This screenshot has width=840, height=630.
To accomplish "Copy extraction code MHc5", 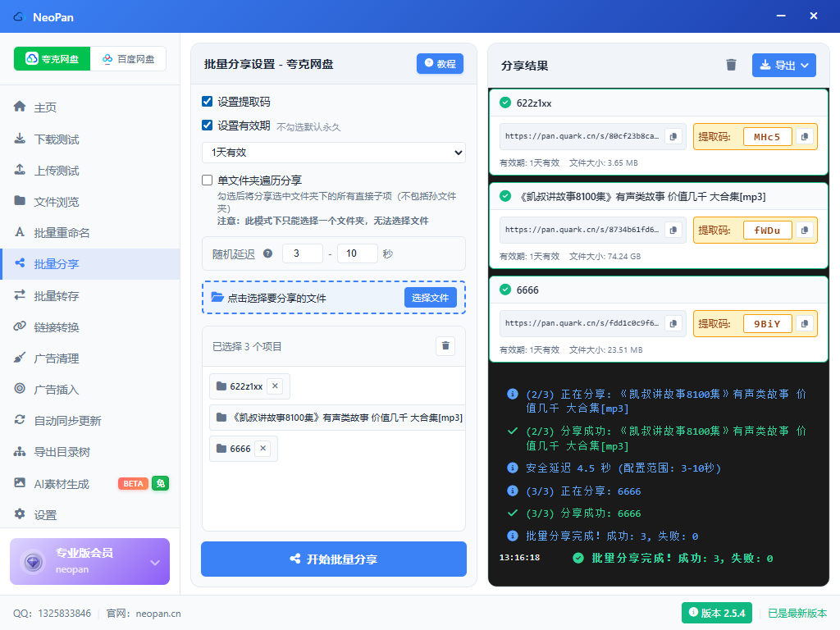I will pos(804,137).
